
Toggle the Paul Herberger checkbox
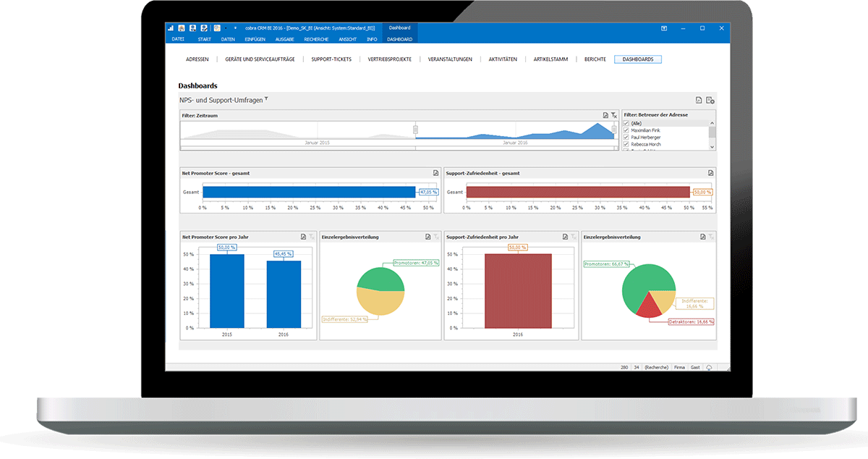point(626,137)
